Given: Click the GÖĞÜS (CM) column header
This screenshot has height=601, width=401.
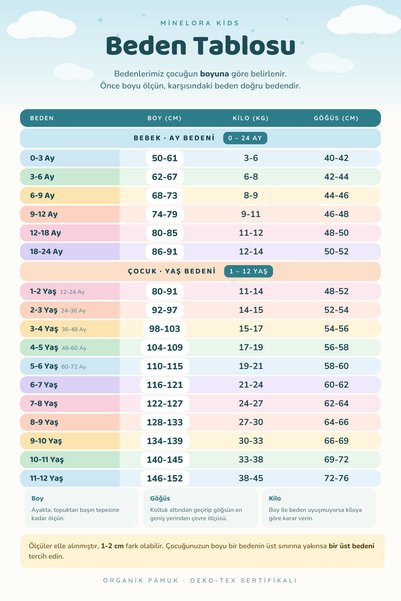Looking at the screenshot, I should pos(336,118).
